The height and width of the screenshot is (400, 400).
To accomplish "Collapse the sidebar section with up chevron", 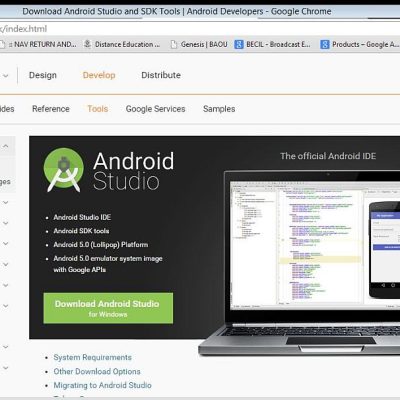I will click(x=6, y=146).
